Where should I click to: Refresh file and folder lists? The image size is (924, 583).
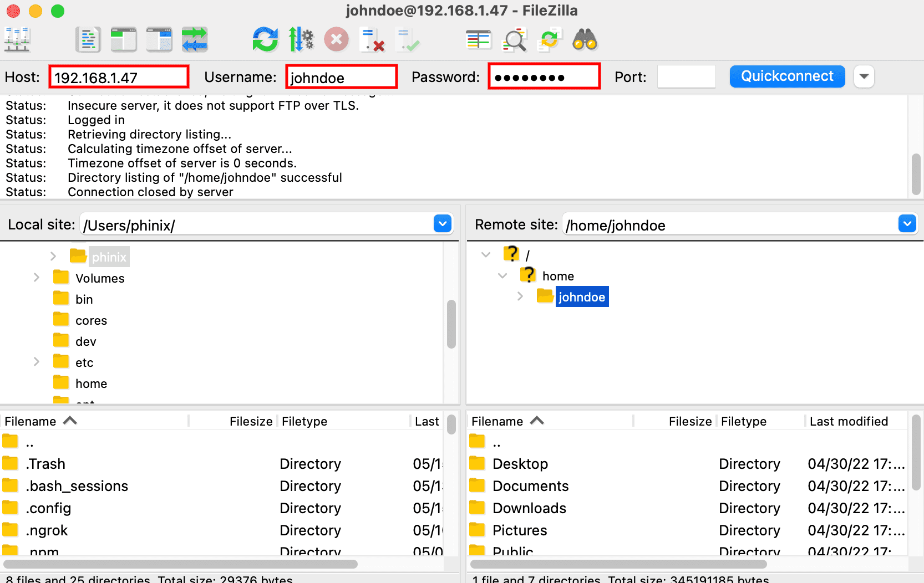(265, 40)
